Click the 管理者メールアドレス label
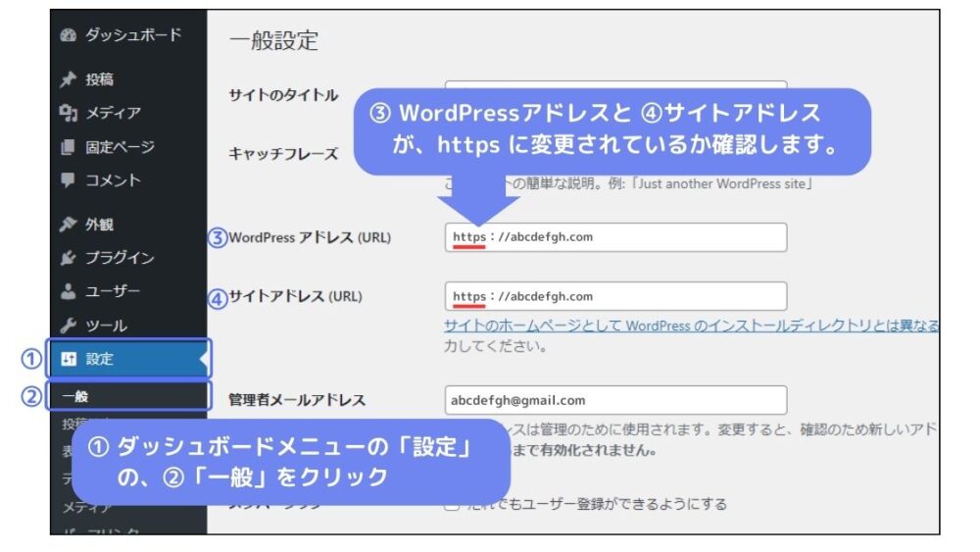Viewport: 980px width, 552px height. (297, 400)
